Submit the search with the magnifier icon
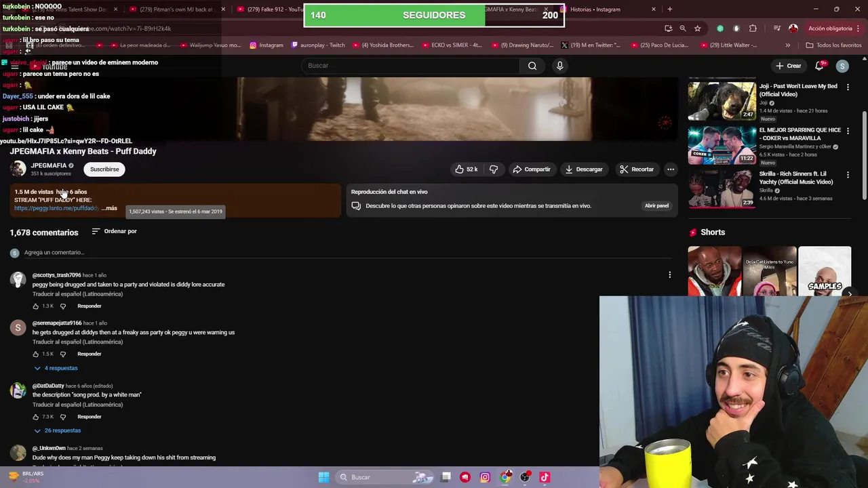This screenshot has height=488, width=868. point(532,66)
